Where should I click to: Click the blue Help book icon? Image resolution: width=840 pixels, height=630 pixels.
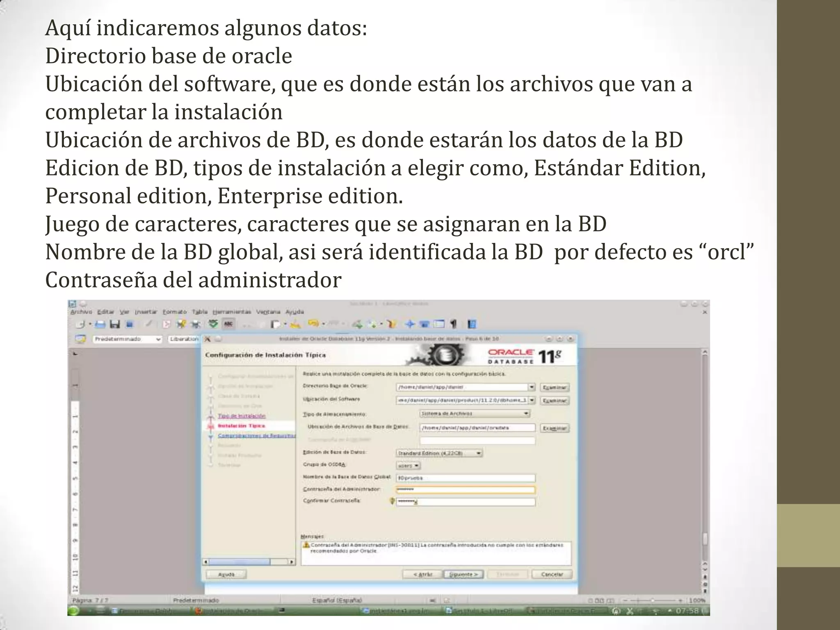pyautogui.click(x=472, y=324)
